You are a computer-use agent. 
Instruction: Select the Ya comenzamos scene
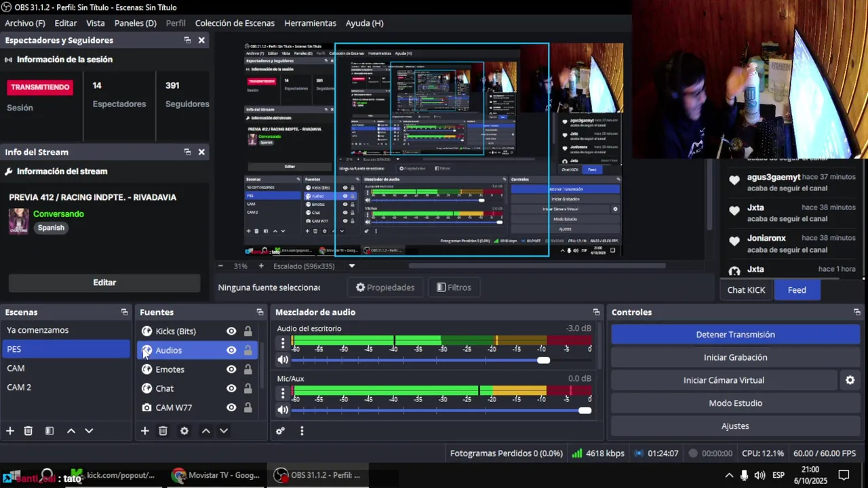(x=66, y=330)
